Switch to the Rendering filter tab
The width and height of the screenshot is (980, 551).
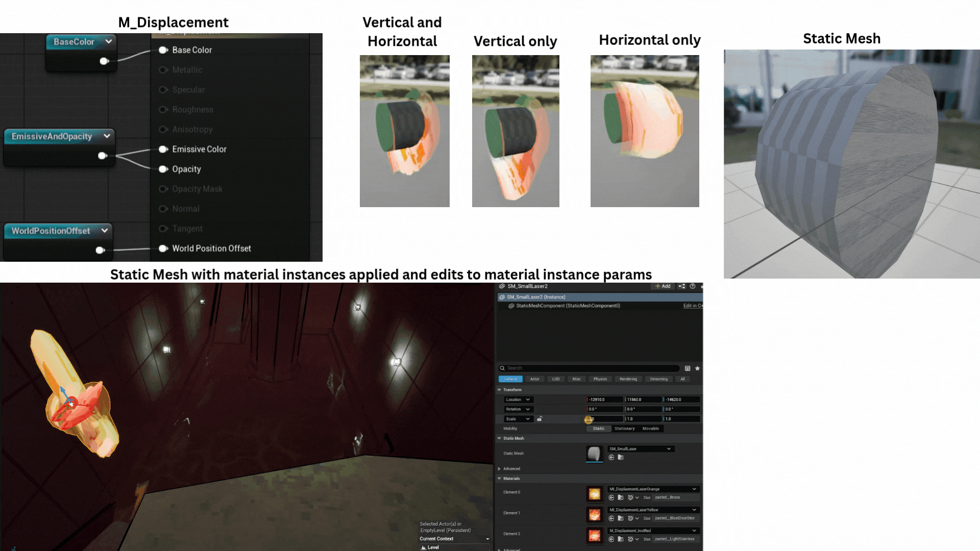pyautogui.click(x=628, y=379)
